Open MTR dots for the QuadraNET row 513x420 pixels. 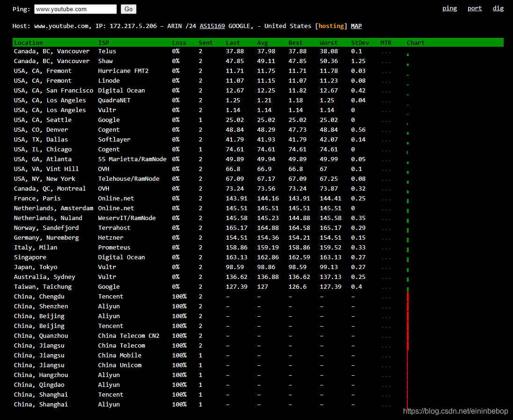coord(386,101)
